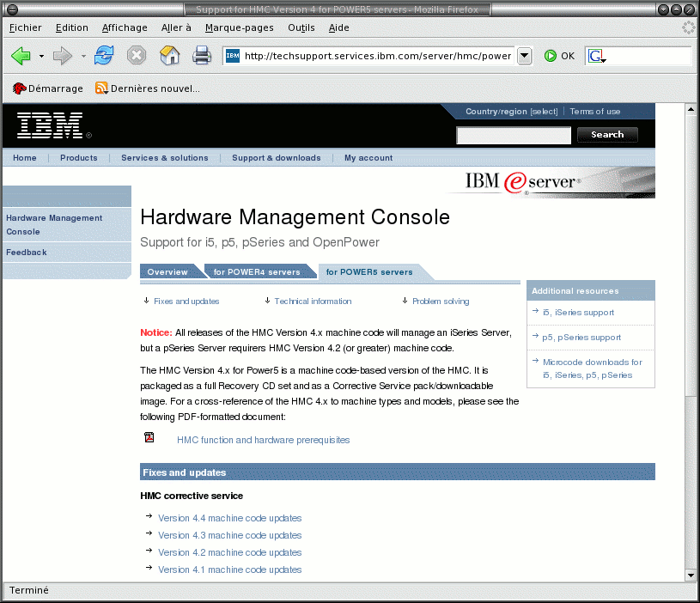This screenshot has height=603, width=700.
Task: Click the IBM site search field
Action: click(514, 135)
